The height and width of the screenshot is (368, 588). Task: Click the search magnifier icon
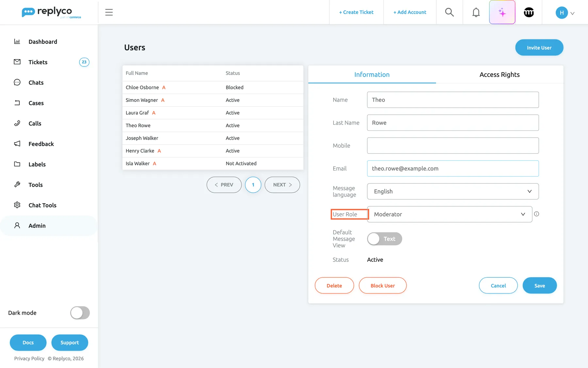click(x=449, y=12)
